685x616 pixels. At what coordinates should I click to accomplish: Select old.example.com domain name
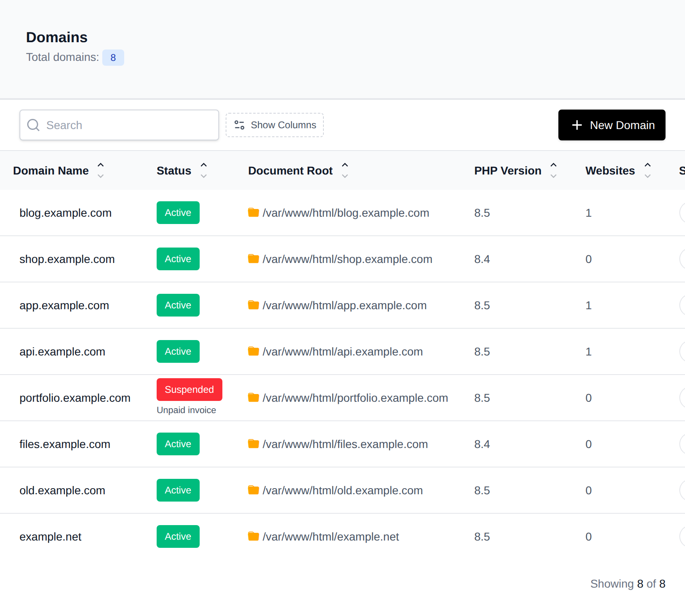click(62, 491)
